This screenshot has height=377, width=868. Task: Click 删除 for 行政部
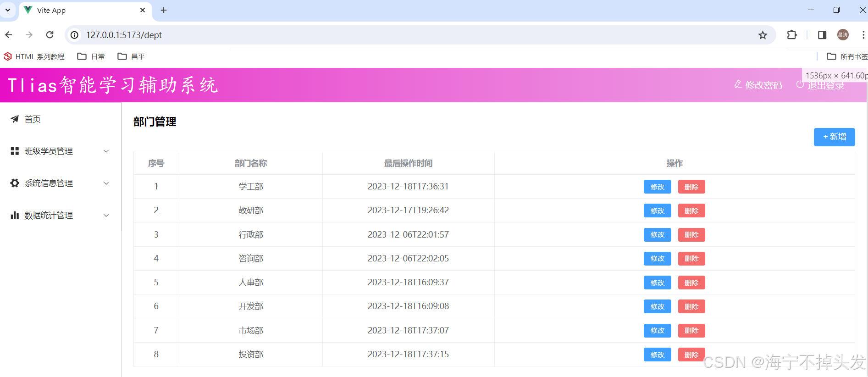coord(691,235)
